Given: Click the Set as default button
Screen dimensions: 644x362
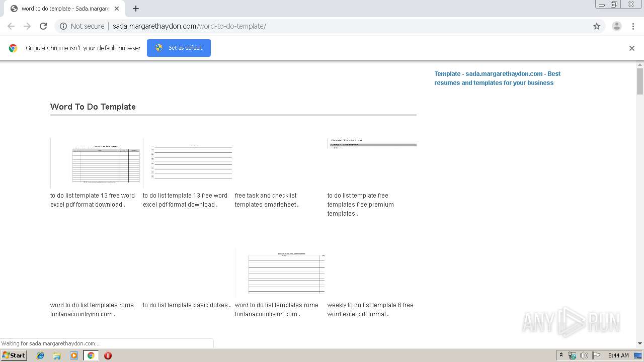Looking at the screenshot, I should click(x=179, y=48).
